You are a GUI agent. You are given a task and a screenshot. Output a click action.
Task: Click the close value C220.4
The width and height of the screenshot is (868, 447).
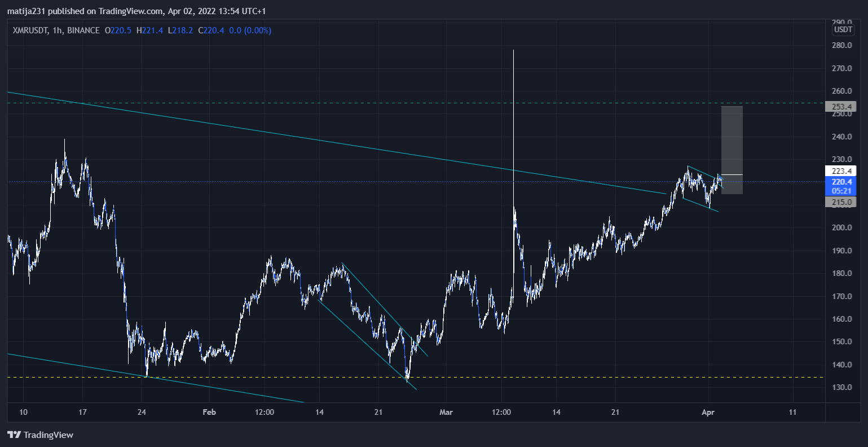coord(212,30)
